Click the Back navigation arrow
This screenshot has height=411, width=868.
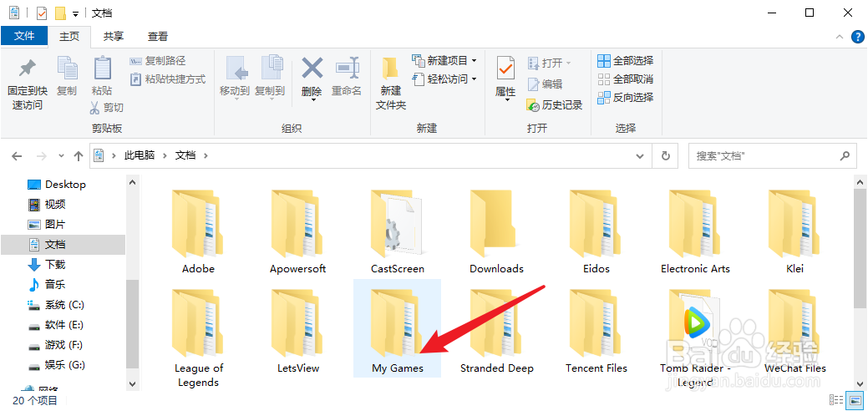18,156
